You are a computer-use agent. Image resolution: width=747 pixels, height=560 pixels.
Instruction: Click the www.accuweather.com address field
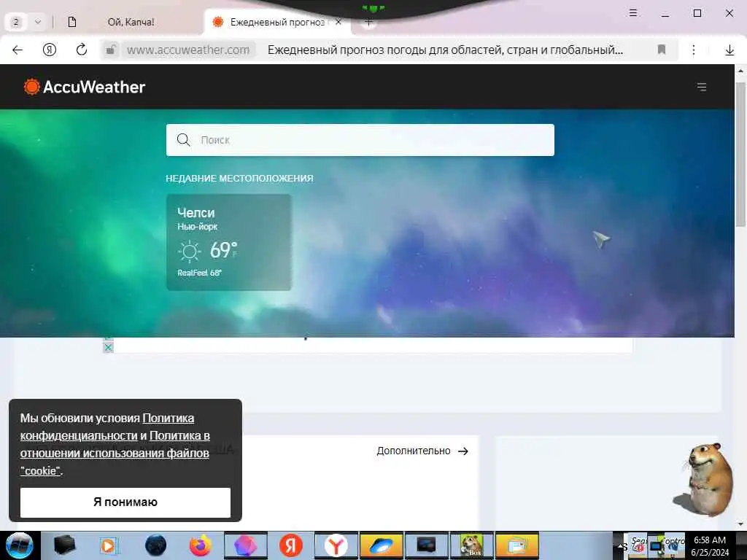pyautogui.click(x=188, y=50)
